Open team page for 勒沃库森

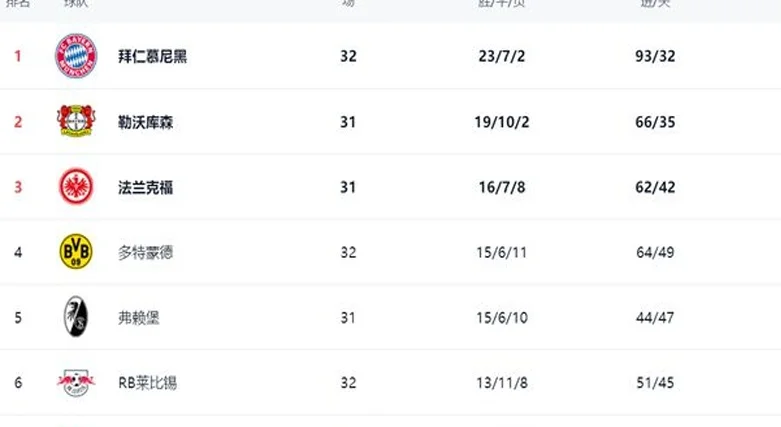pos(145,122)
